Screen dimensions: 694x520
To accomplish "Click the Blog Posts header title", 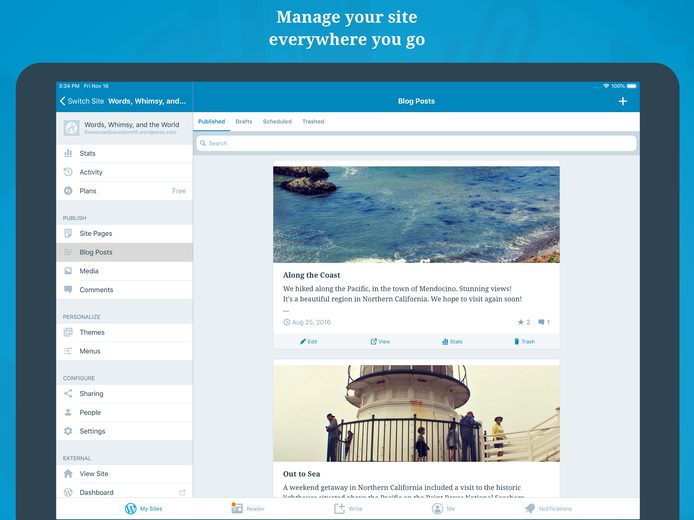I will 416,101.
